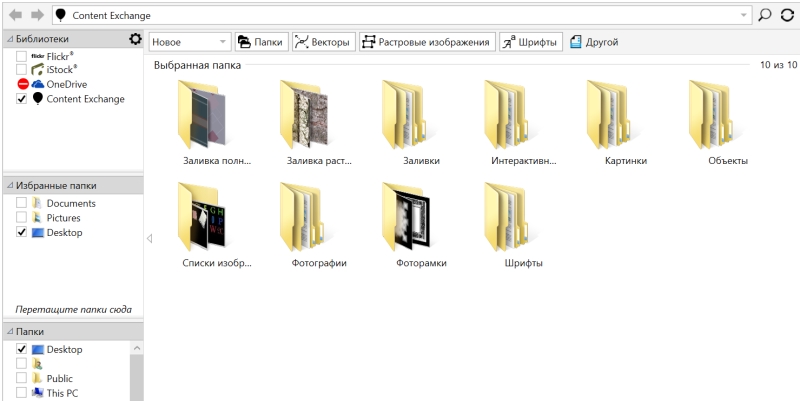Toggle the Другой filter
Viewport: 800px width, 401px height.
tap(593, 42)
